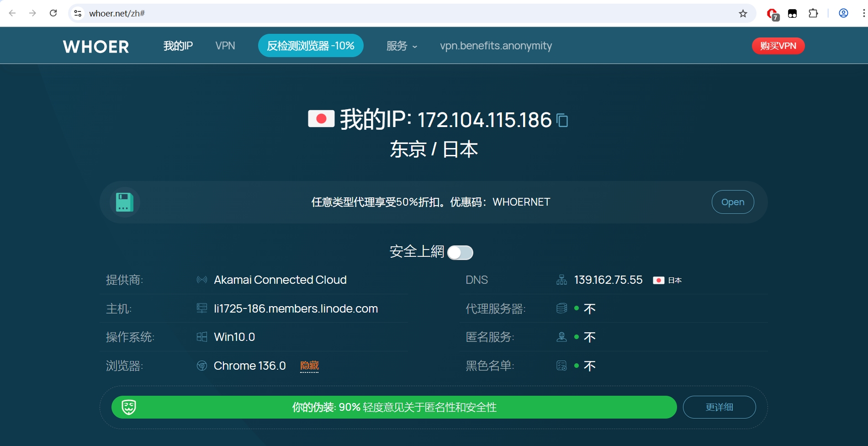Click the 不 value for 代理服务器

pos(590,309)
